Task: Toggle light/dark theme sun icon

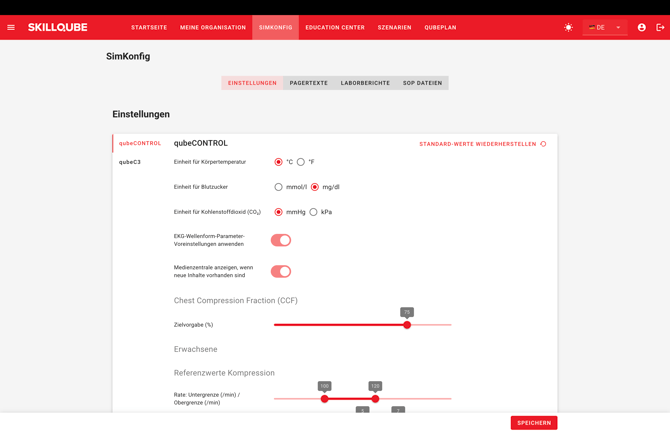Action: (x=568, y=27)
